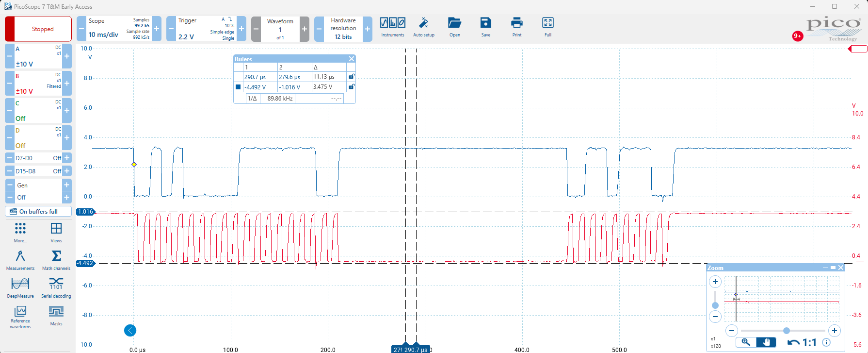Increase channel A voltage range
868x353 pixels.
(x=67, y=56)
